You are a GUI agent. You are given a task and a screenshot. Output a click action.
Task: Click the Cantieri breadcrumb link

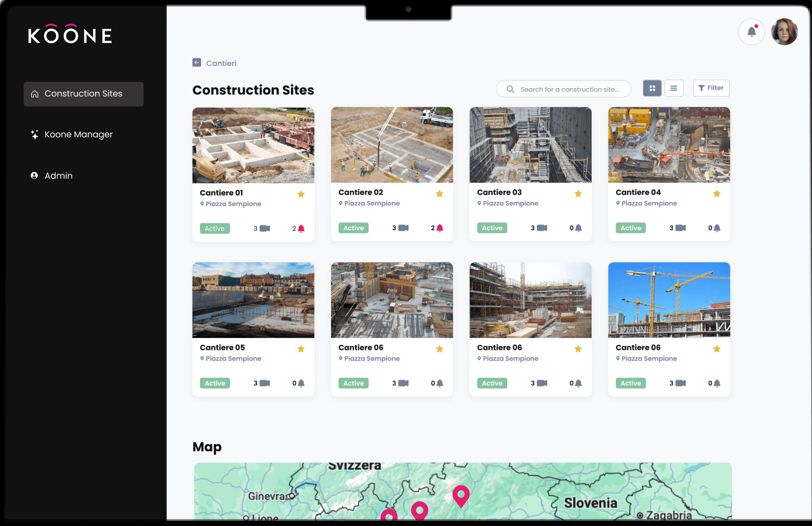221,63
